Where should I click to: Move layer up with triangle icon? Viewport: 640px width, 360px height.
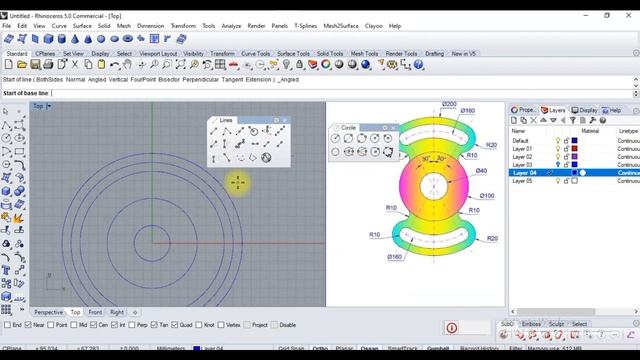543,120
